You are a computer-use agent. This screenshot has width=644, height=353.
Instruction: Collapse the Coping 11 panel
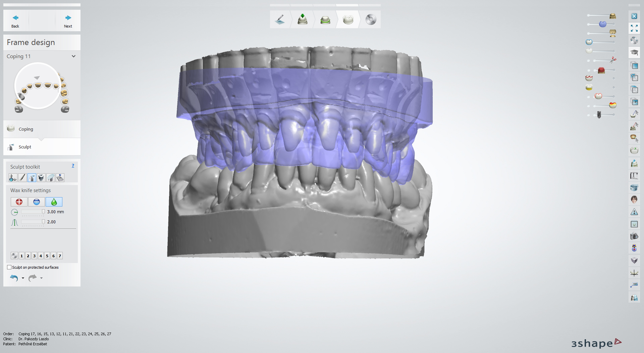(74, 56)
